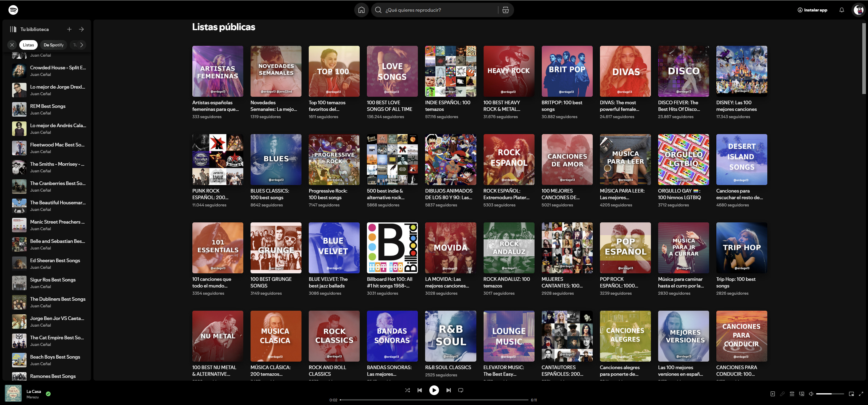
Task: Adjust the volume slider
Action: 830,394
